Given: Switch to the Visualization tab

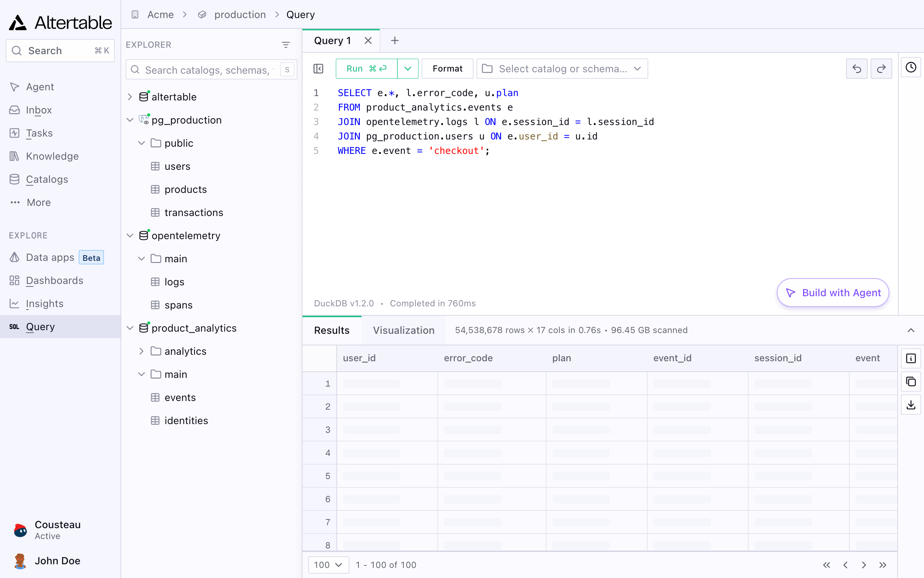Looking at the screenshot, I should [x=404, y=330].
